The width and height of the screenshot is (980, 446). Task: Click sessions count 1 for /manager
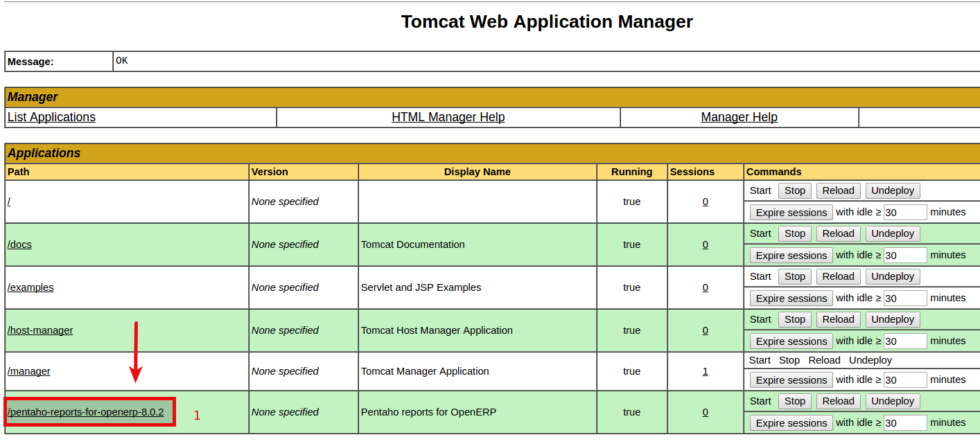pyautogui.click(x=706, y=371)
